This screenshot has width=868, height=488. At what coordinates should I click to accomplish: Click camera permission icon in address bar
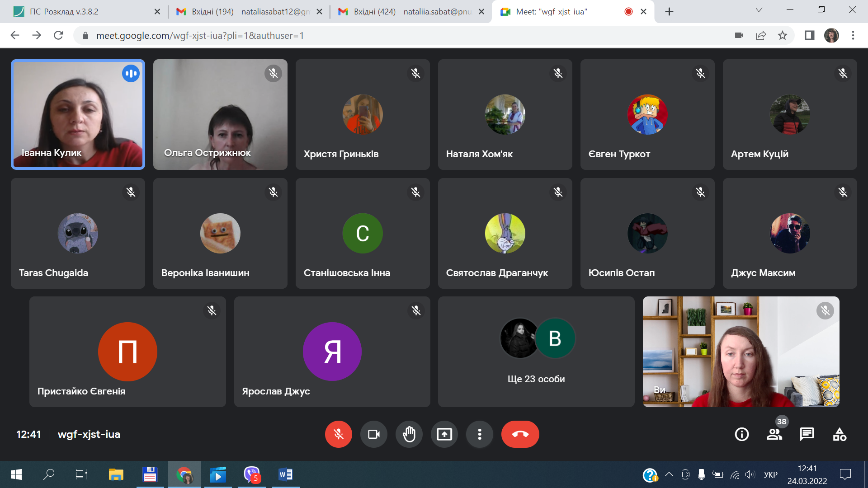tap(739, 35)
